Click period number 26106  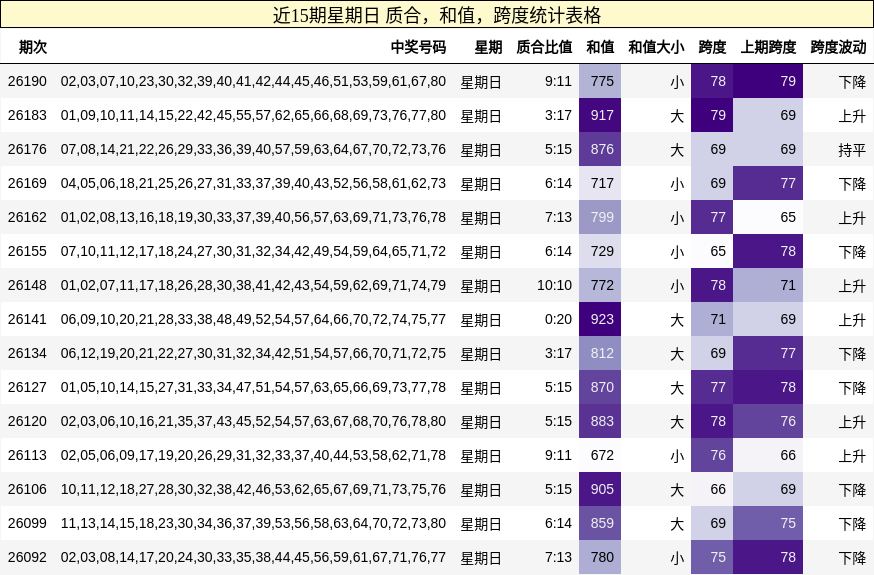tap(27, 489)
